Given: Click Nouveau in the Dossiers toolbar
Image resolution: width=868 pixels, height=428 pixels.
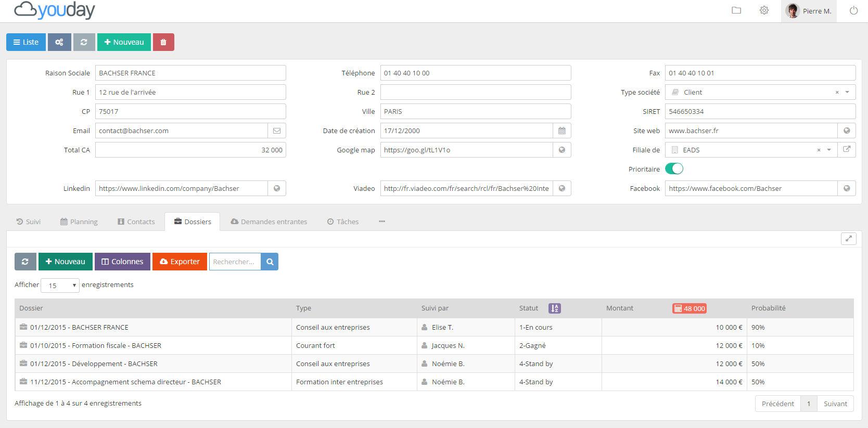Looking at the screenshot, I should (66, 262).
